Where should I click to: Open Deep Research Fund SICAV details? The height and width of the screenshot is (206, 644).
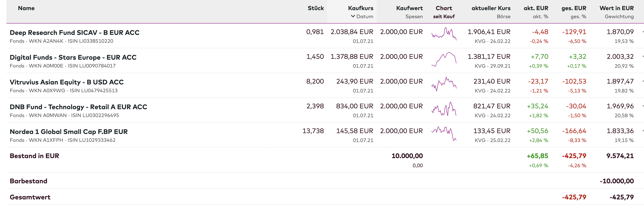point(74,33)
